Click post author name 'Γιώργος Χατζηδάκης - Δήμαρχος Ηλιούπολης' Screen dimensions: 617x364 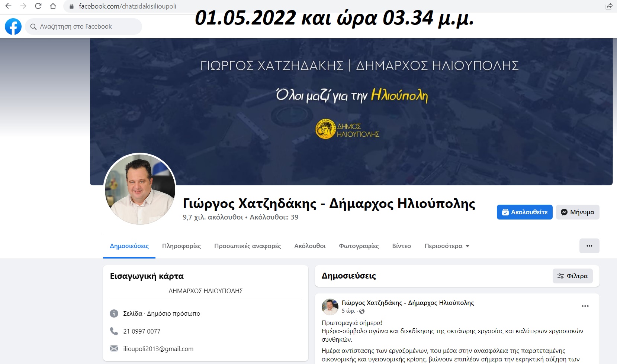(408, 303)
